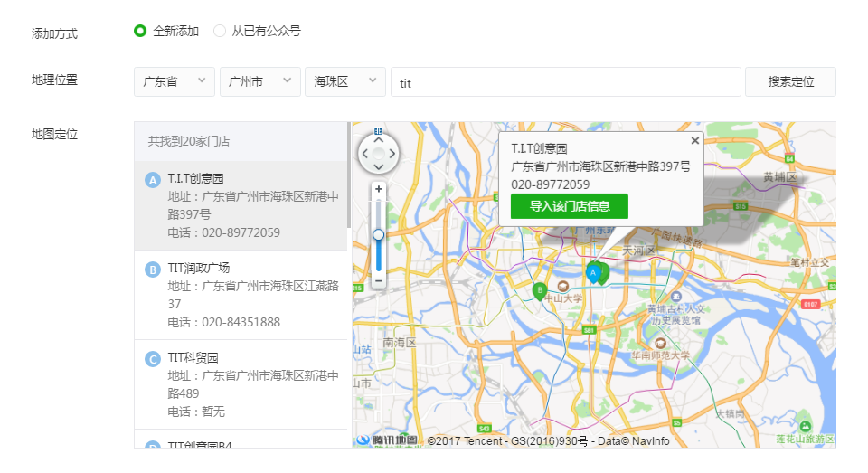Viewport: 868px width, 473px height.
Task: Pan the map up with the navigation arrow
Action: click(x=378, y=141)
